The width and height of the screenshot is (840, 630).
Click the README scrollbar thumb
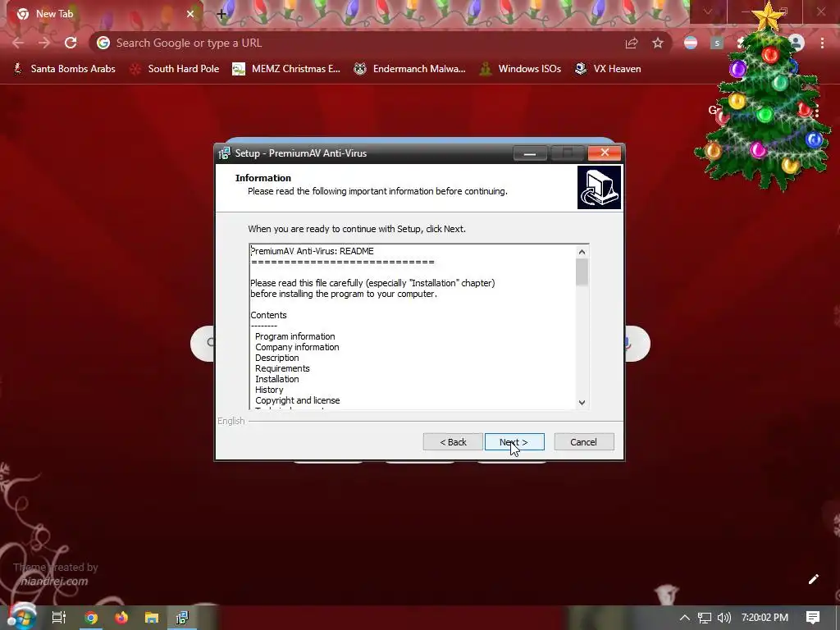[582, 272]
